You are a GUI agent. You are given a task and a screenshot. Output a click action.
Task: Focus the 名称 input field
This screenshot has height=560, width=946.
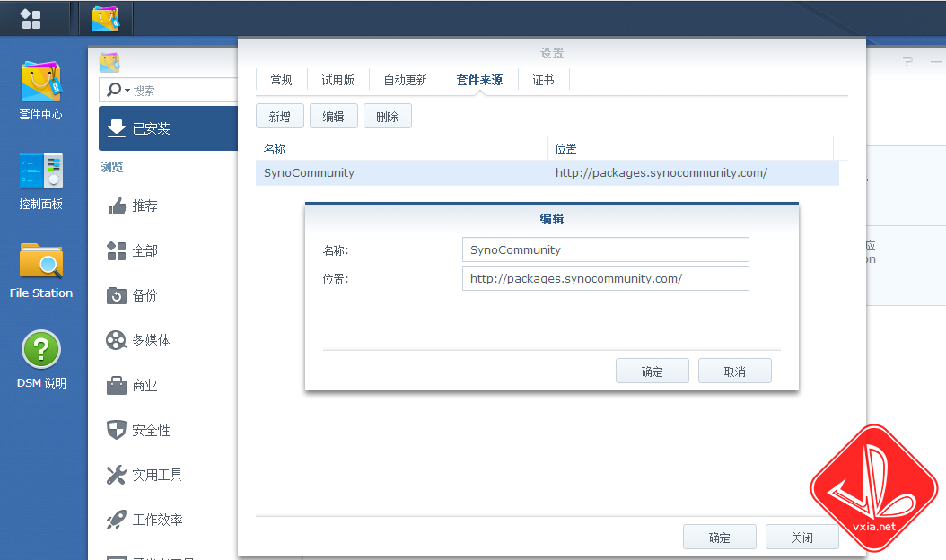(606, 249)
